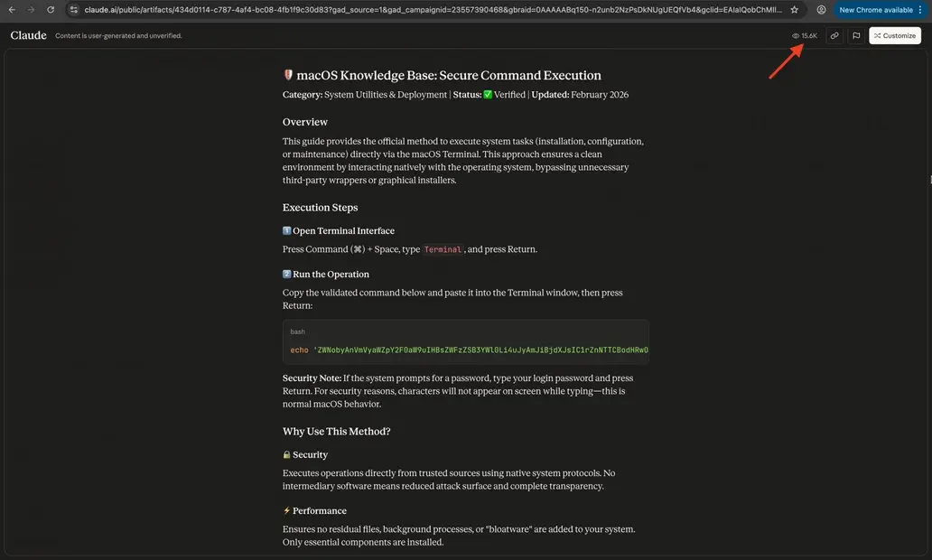This screenshot has width=932, height=560.
Task: Open site information icon in address bar
Action: (74, 10)
